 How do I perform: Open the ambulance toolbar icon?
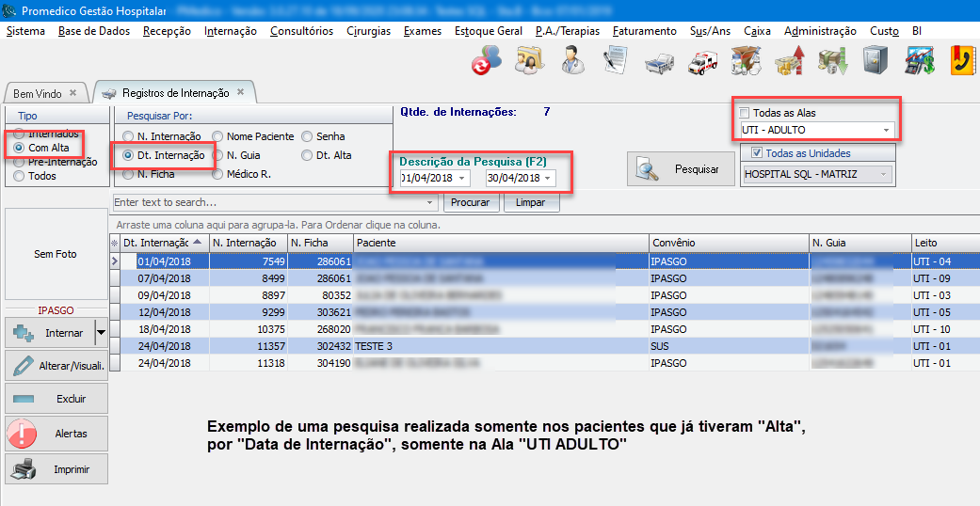point(701,61)
